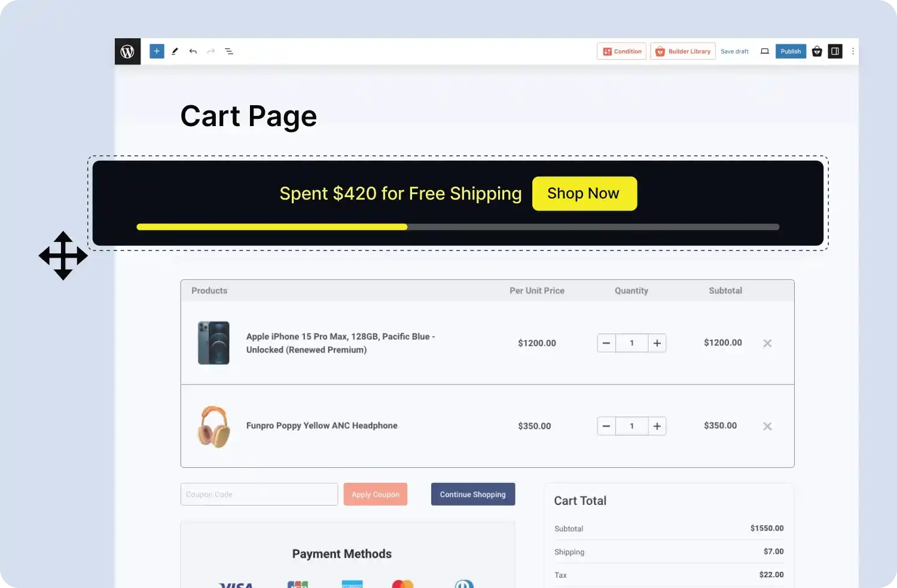Click the Apply Coupon button

[375, 494]
